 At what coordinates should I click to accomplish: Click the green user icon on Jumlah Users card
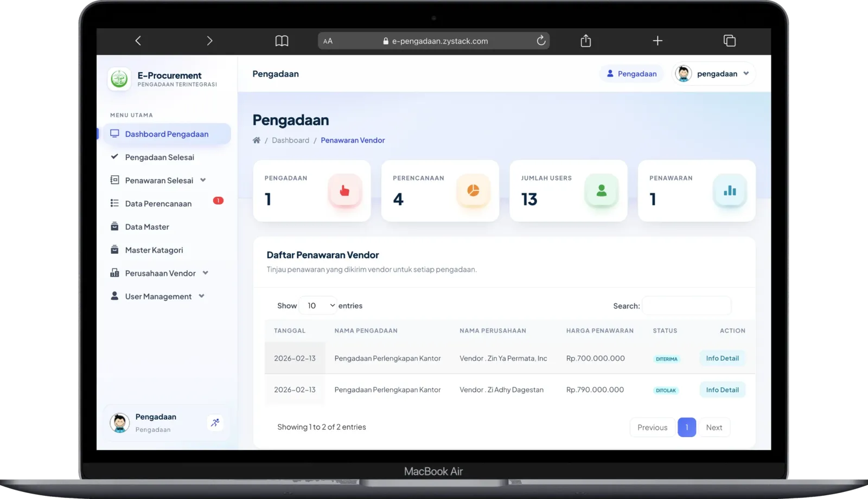click(x=601, y=190)
